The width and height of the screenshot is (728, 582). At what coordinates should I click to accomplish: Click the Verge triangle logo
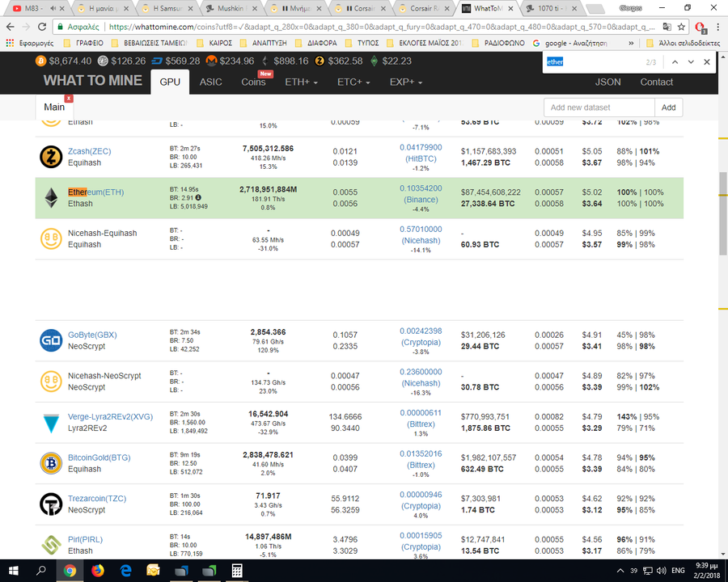tap(51, 424)
